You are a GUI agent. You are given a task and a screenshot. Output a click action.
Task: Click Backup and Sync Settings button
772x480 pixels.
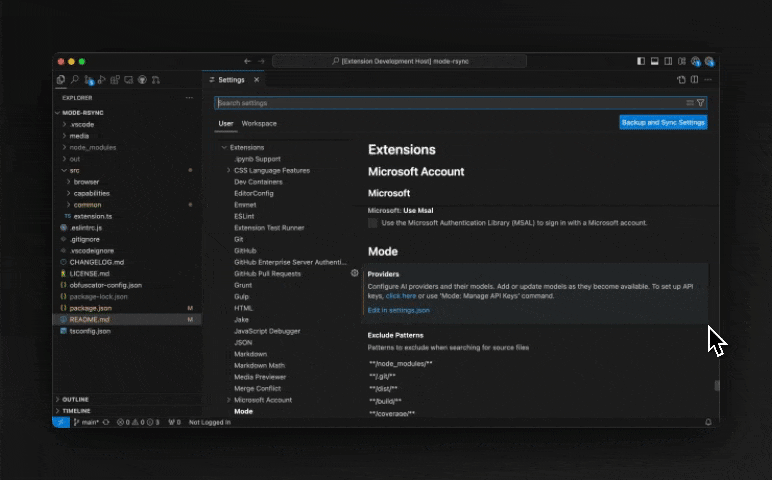[x=663, y=123]
